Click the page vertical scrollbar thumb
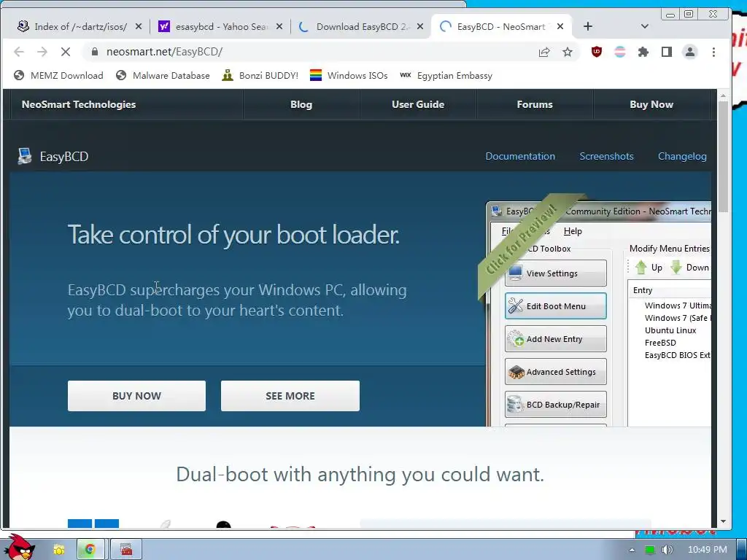The image size is (747, 560). coord(723,157)
